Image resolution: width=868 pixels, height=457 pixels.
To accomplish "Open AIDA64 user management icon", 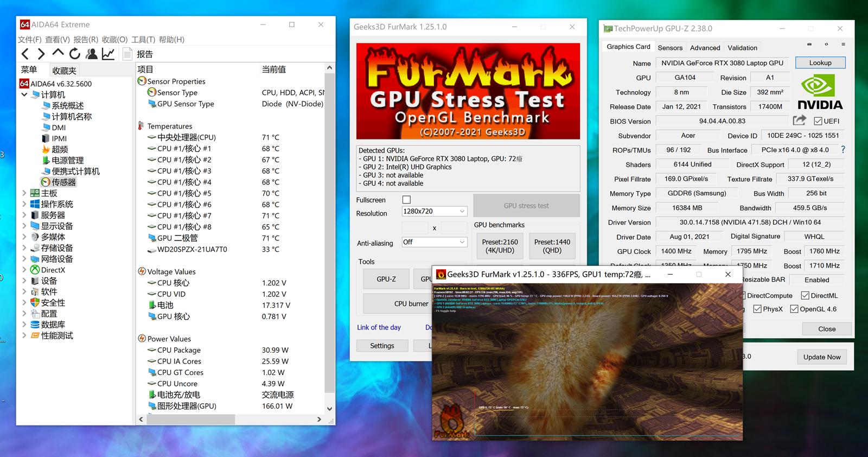I will click(92, 54).
